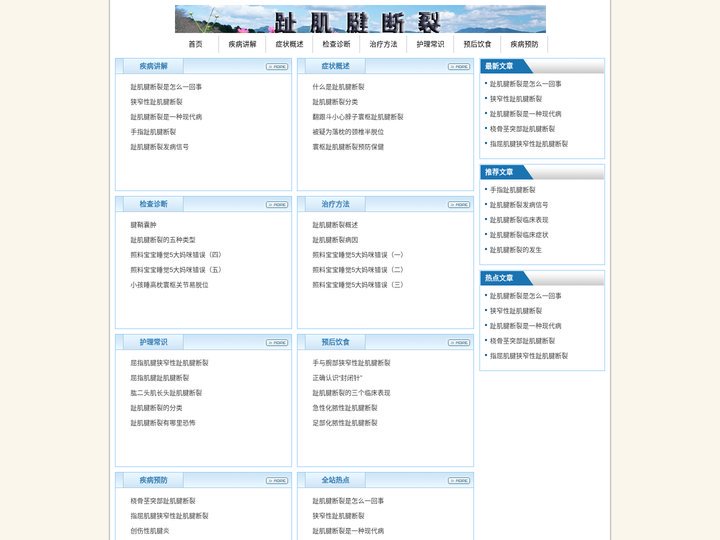Open 什么是趾肌腱断裂 article
720x540 pixels.
[338, 87]
